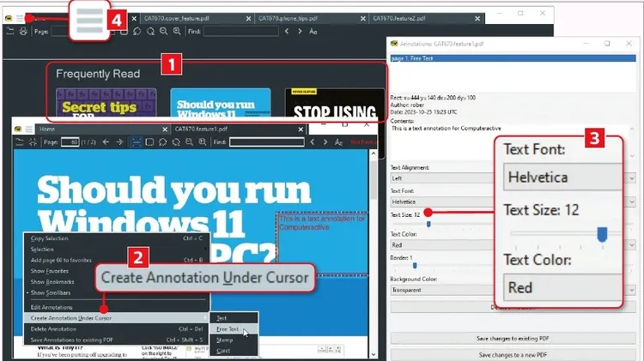This screenshot has width=644, height=361.
Task: Choose Save Annotations to existing PDF
Action: point(116,340)
